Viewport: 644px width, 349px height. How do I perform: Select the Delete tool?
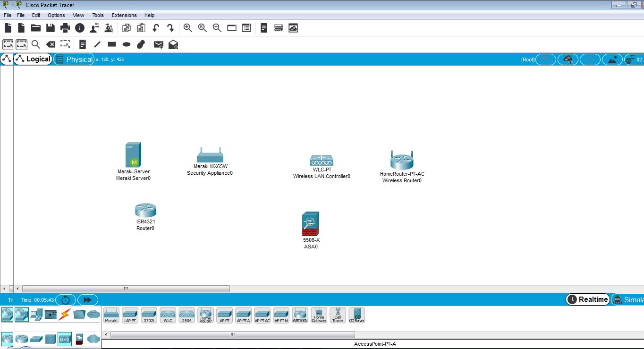coord(51,44)
